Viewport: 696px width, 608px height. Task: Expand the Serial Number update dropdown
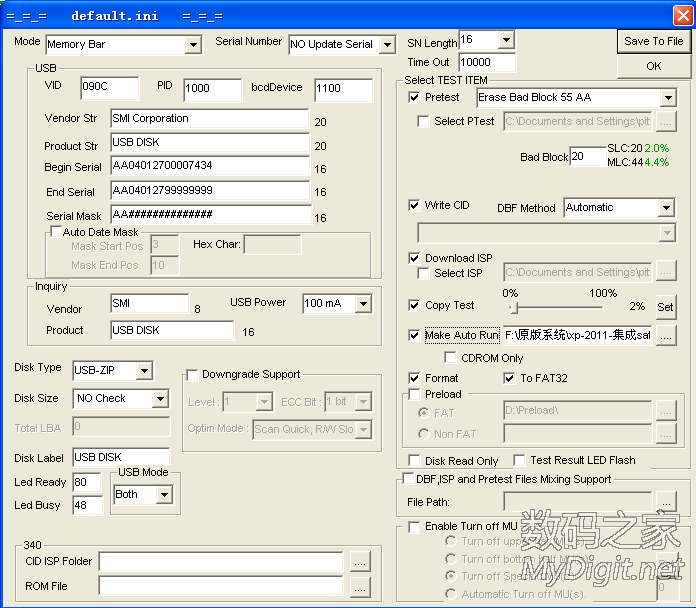342,44
